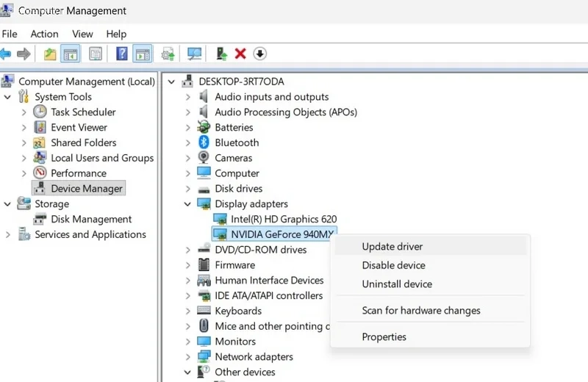The image size is (588, 382).
Task: Click the Event Viewer icon
Action: (40, 127)
